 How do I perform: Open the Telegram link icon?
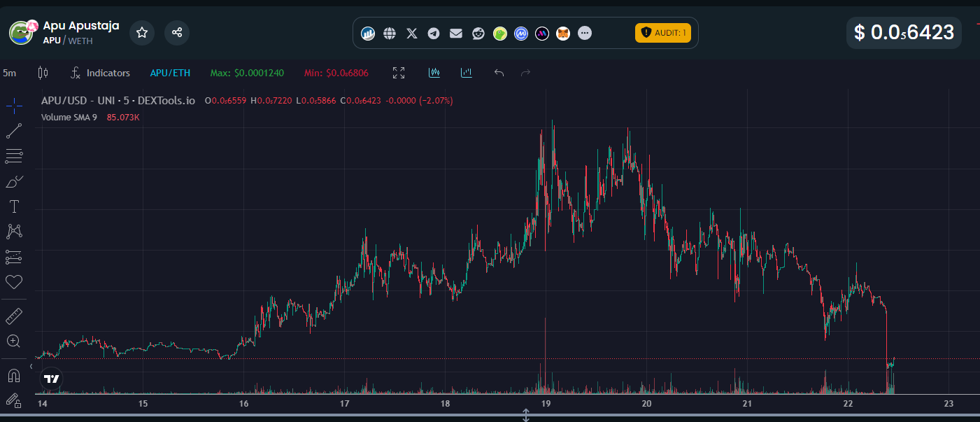click(x=434, y=33)
